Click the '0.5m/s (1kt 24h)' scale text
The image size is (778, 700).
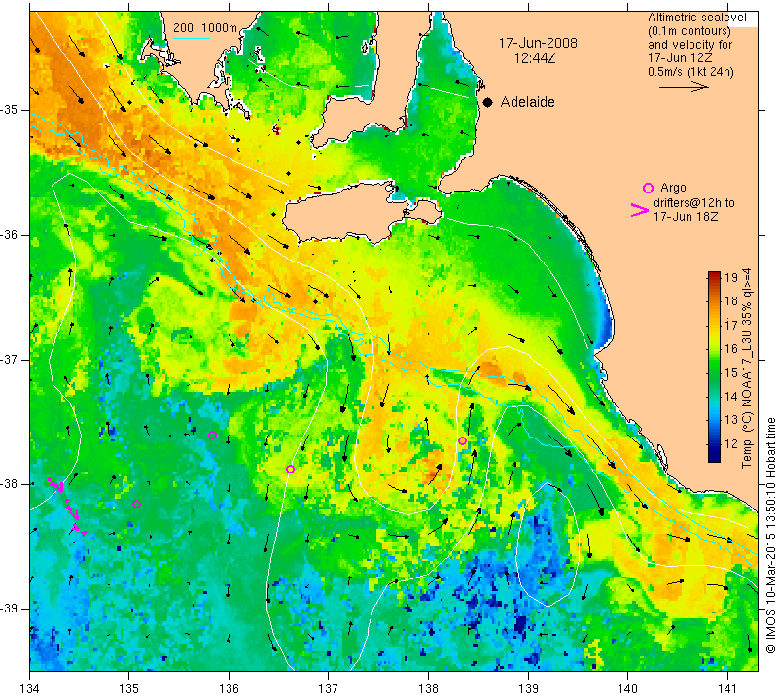point(690,72)
